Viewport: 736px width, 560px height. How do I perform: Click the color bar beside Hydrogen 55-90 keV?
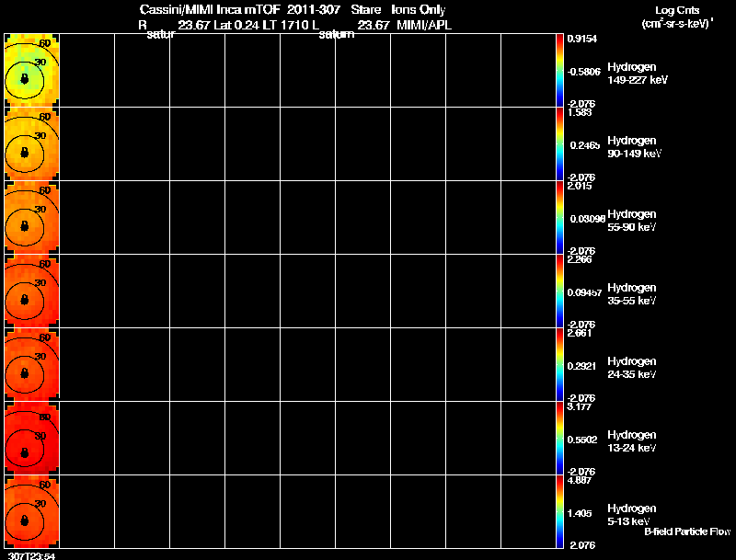pos(559,218)
